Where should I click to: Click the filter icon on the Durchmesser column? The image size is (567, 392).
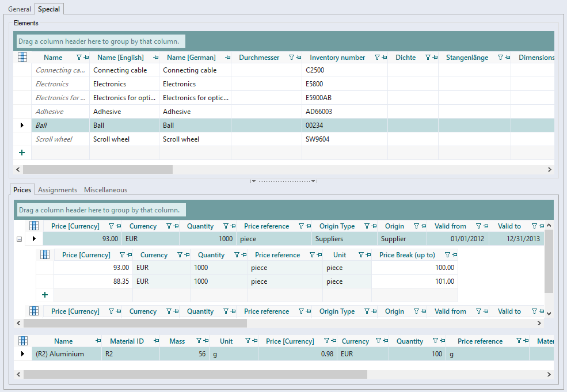point(291,58)
